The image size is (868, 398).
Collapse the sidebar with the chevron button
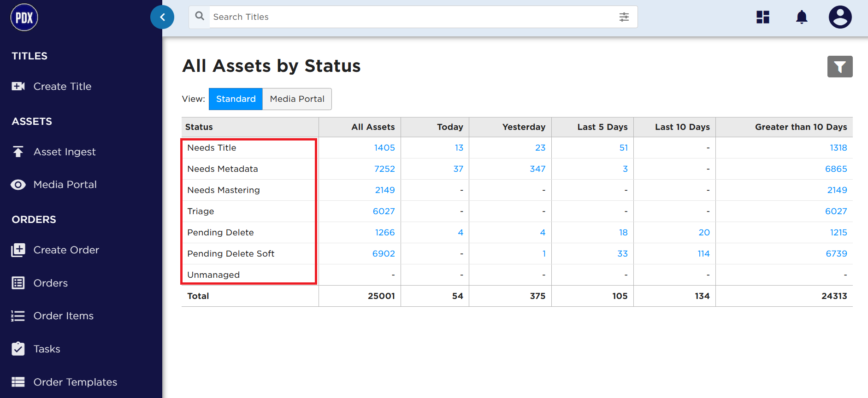point(162,17)
